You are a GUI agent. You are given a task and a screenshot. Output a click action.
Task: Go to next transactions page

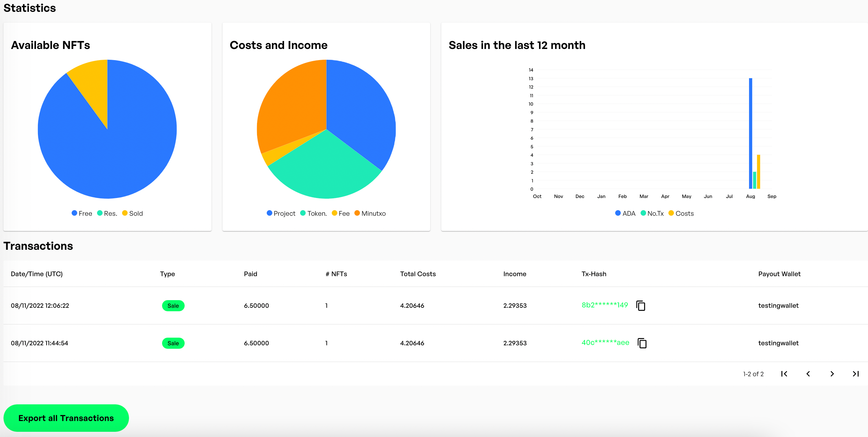coord(832,374)
